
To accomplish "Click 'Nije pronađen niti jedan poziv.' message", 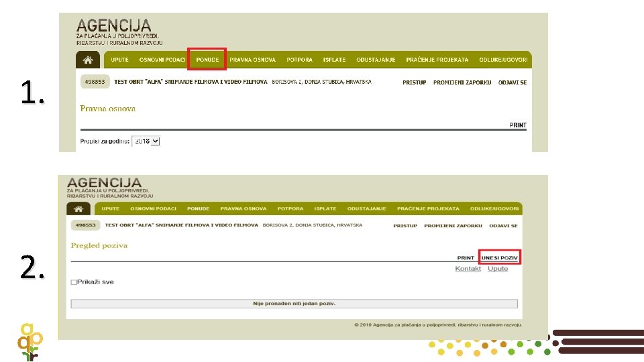I will point(294,304).
